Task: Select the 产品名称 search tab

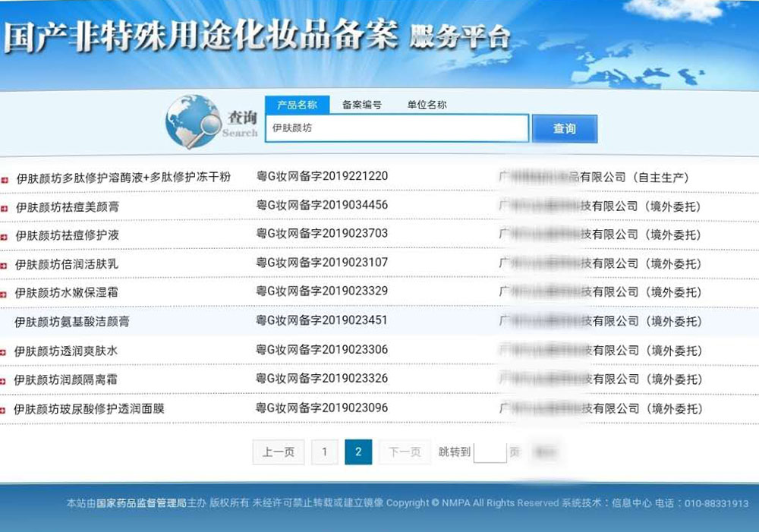Action: point(298,105)
